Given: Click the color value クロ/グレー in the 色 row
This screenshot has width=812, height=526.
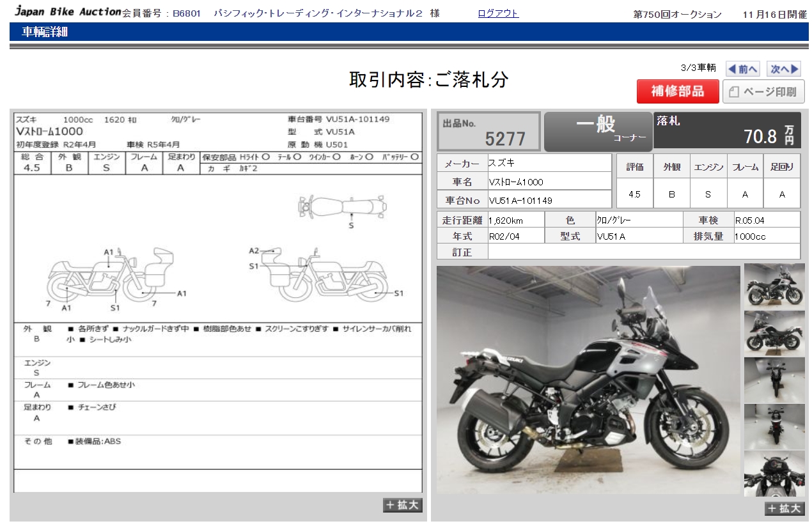Looking at the screenshot, I should coord(614,220).
